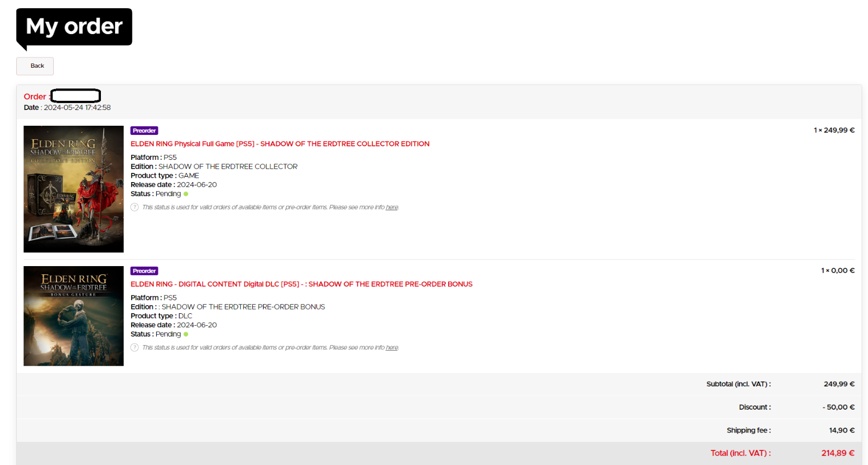Screen dimensions: 868x465
Task: Select the Subtotal value '249,99 €'
Action: coord(839,384)
